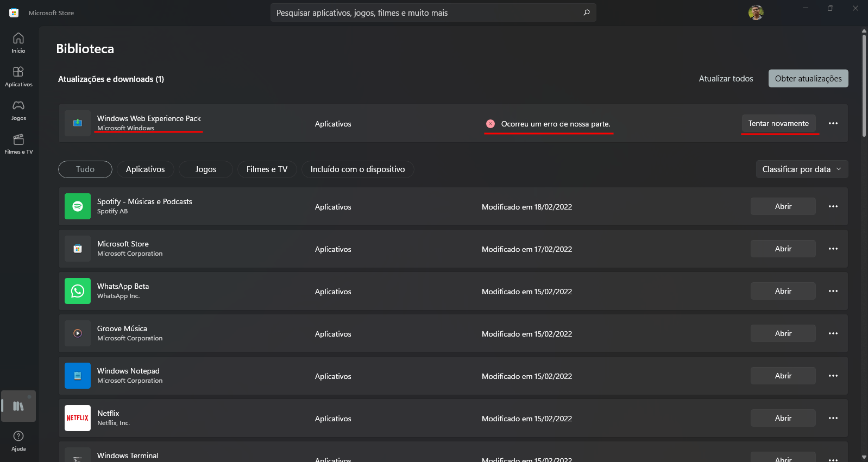Viewport: 868px width, 462px height.
Task: Expand Classificar por data dropdown
Action: click(802, 169)
